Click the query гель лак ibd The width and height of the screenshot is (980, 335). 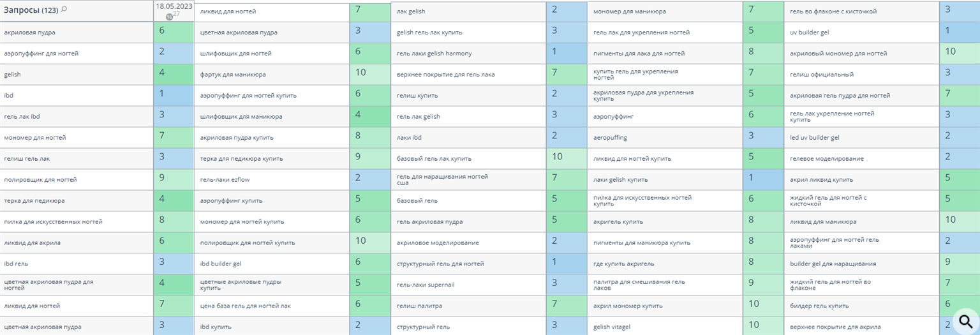pos(22,116)
